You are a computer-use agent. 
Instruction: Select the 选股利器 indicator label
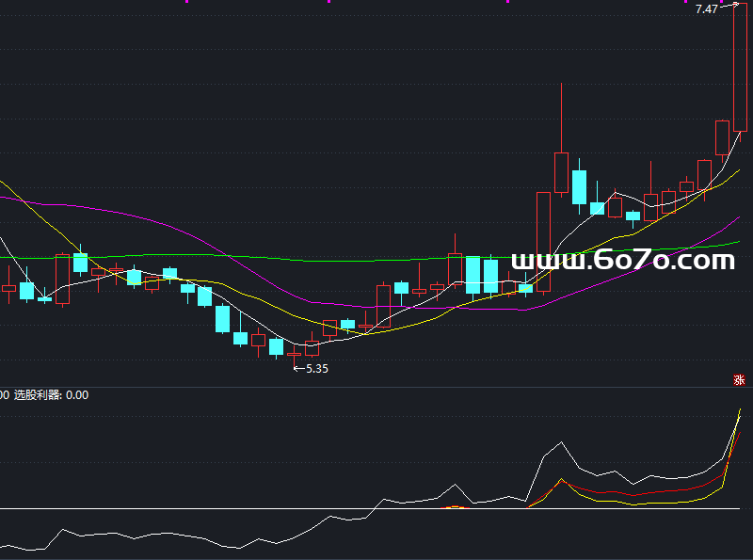tap(37, 395)
